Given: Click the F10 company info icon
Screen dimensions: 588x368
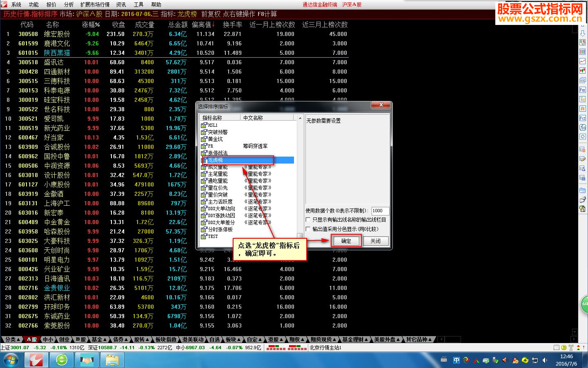Looking at the screenshot, I should pos(583,90).
